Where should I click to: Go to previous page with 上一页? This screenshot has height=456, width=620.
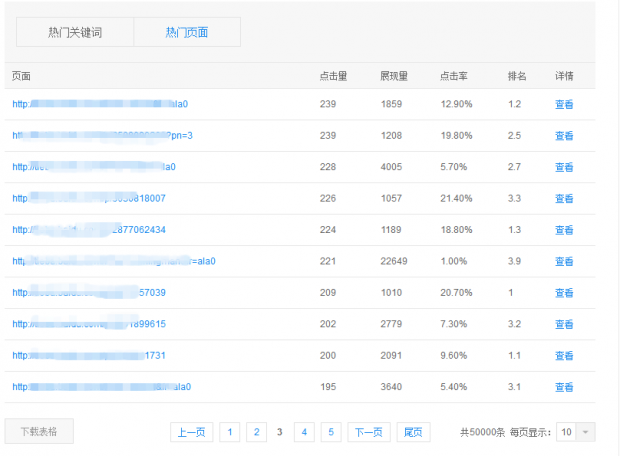[x=191, y=432]
